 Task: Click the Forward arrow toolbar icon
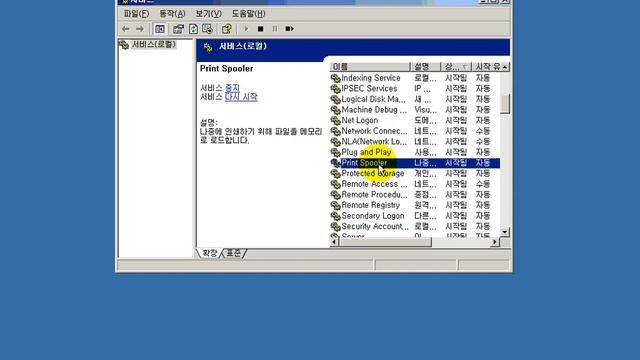coord(140,29)
